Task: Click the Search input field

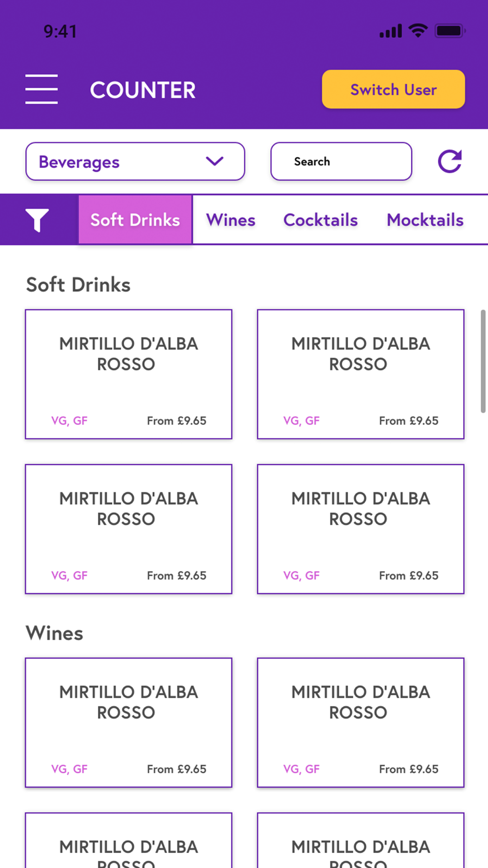Action: 341,162
